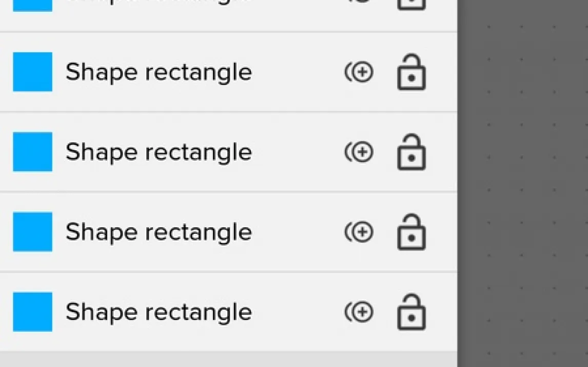Select first fully visible Shape rectangle layer name
Image resolution: width=588 pixels, height=367 pixels.
(x=159, y=72)
